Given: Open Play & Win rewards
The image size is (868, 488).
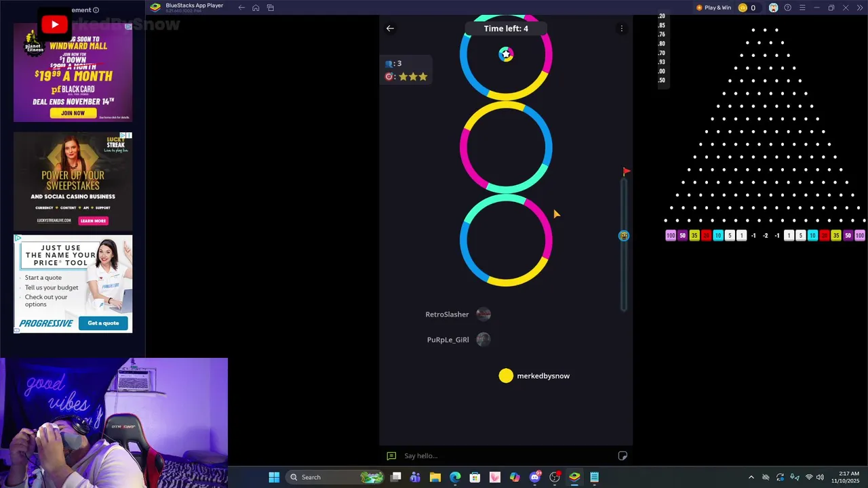Looking at the screenshot, I should click(x=713, y=7).
